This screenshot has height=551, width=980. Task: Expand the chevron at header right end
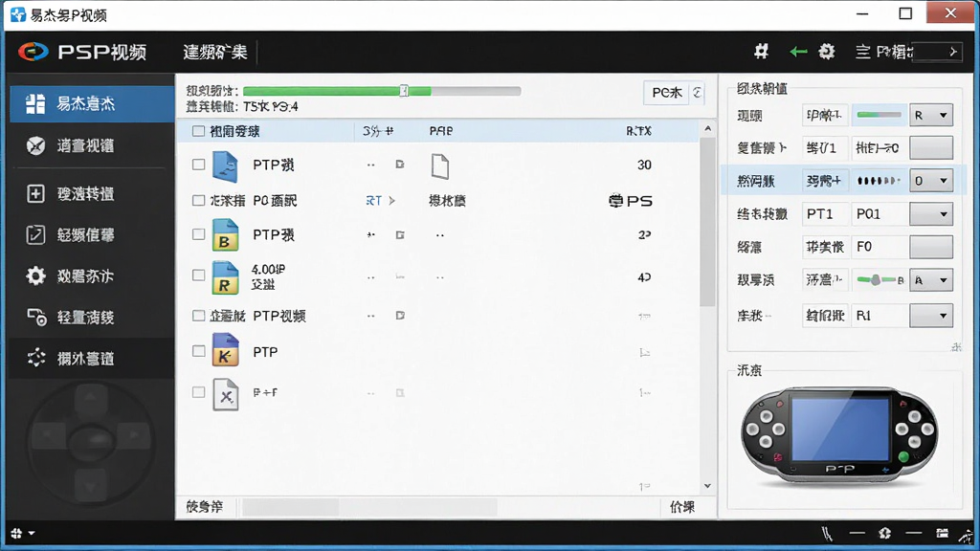pyautogui.click(x=953, y=52)
